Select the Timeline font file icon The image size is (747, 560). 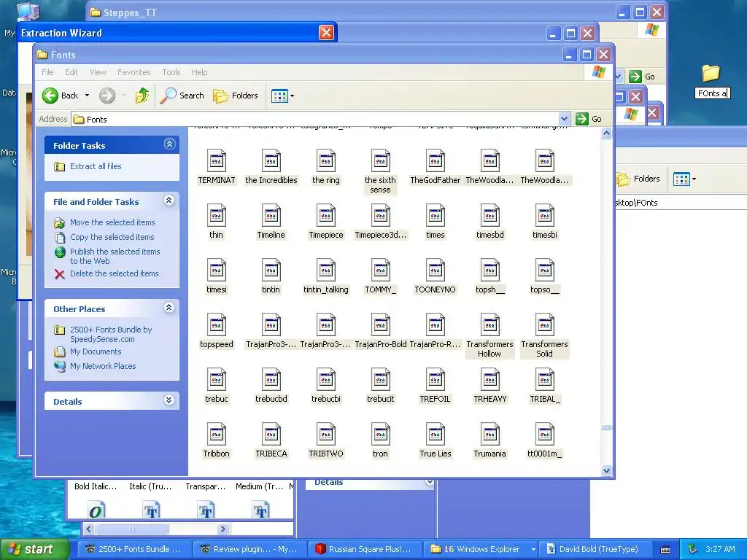click(x=271, y=215)
